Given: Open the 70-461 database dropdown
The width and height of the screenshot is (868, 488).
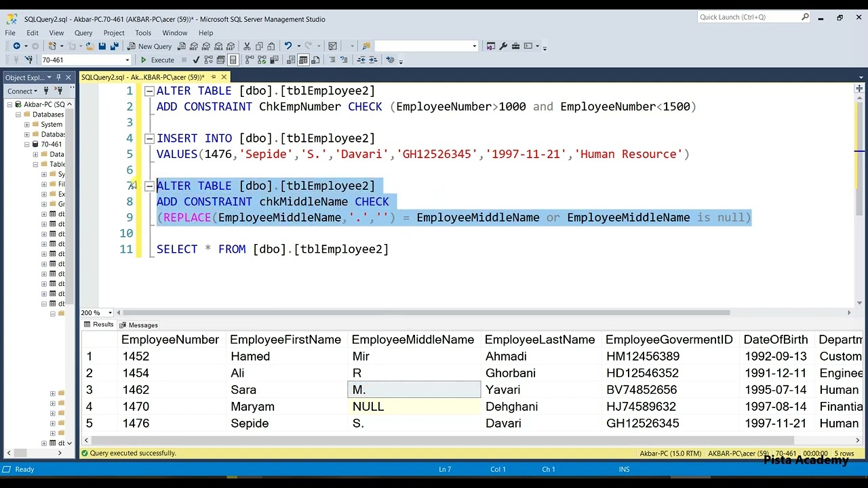Looking at the screenshot, I should 127,60.
